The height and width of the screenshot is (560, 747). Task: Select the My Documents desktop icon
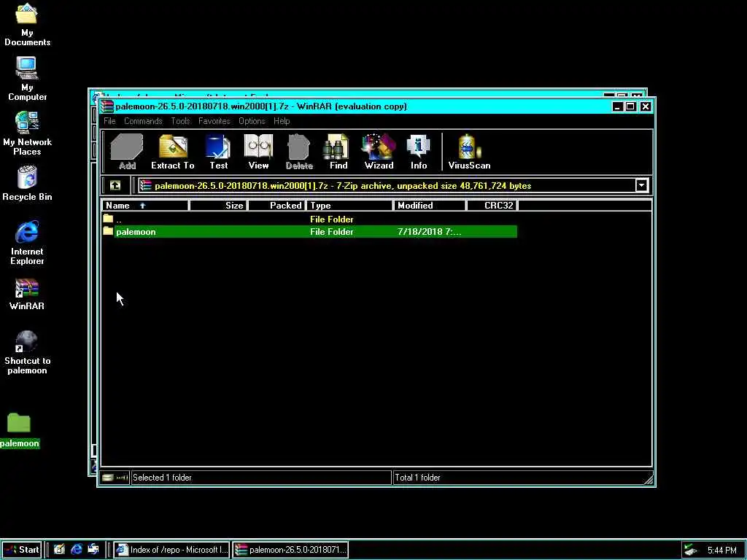click(27, 24)
